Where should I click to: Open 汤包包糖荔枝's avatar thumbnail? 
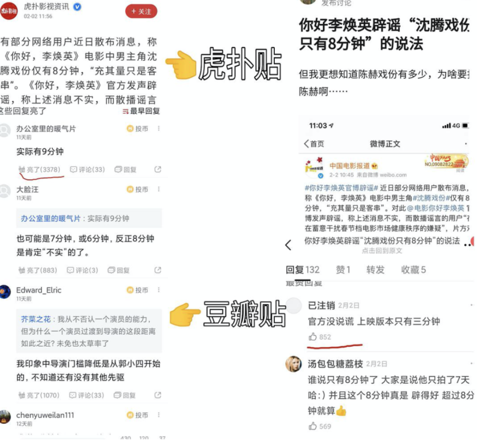(x=293, y=364)
